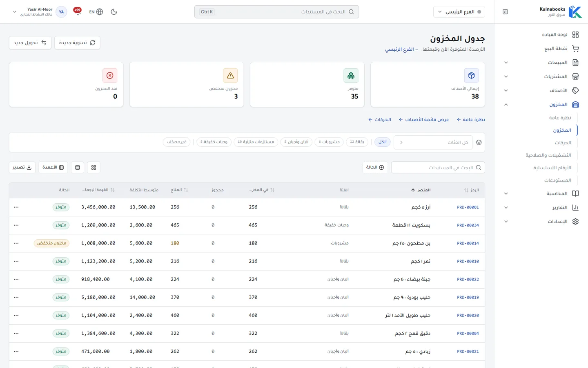Open Yasir Al-Noor user menu

(x=39, y=12)
